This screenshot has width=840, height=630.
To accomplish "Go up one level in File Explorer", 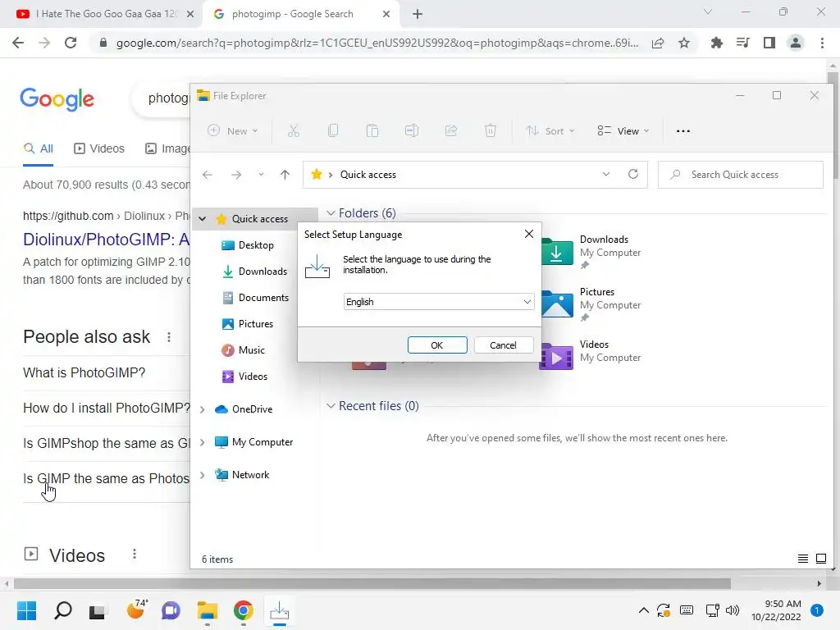I will pyautogui.click(x=285, y=175).
